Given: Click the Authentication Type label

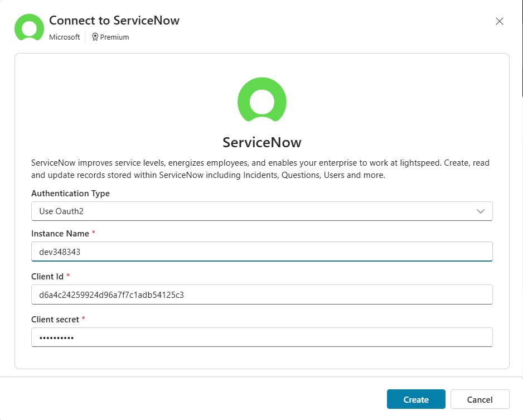Looking at the screenshot, I should click(70, 194).
